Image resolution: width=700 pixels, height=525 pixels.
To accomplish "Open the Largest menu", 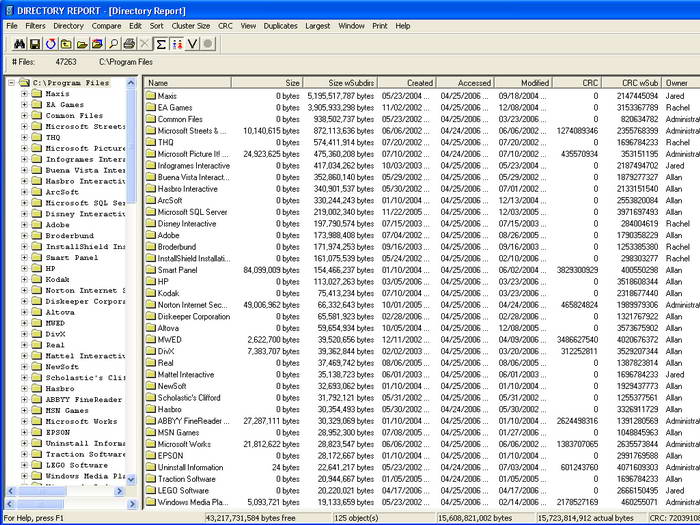I will [x=317, y=26].
